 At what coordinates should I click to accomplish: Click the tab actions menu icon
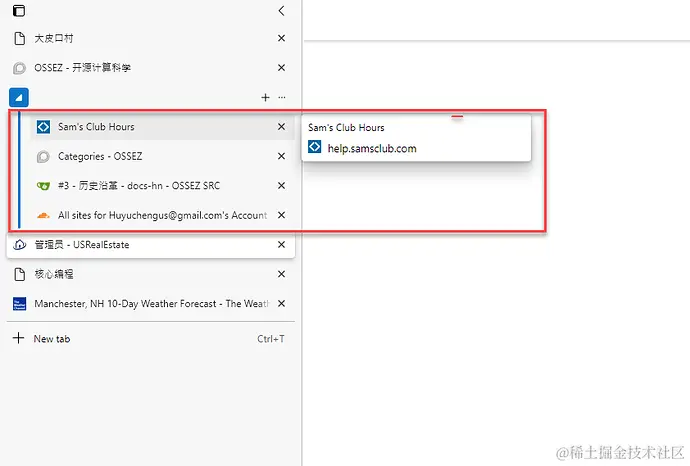[19, 11]
